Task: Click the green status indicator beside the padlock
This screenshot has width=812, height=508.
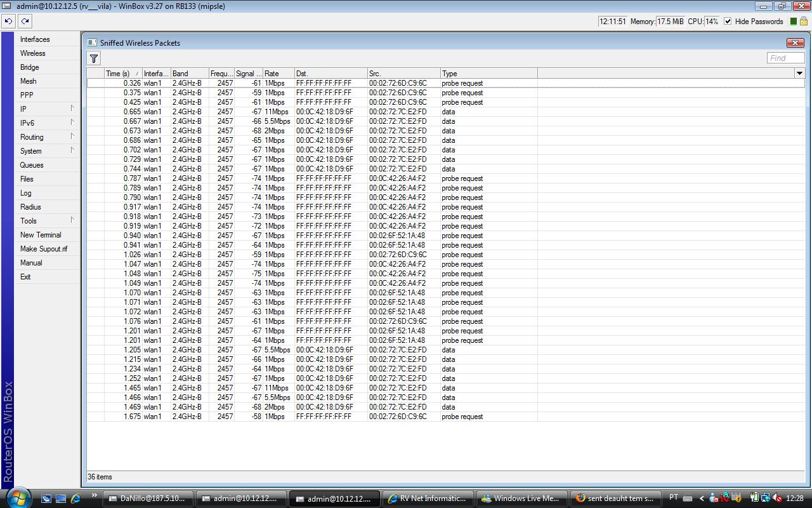Action: 793,21
